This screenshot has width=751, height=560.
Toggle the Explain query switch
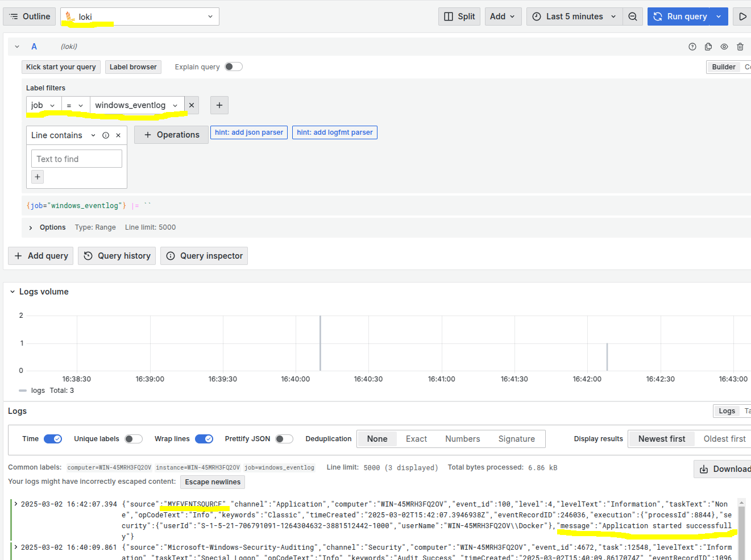(x=234, y=67)
